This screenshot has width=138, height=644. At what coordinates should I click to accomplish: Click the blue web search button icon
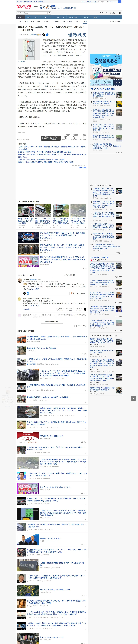pyautogui.click(x=120, y=2)
